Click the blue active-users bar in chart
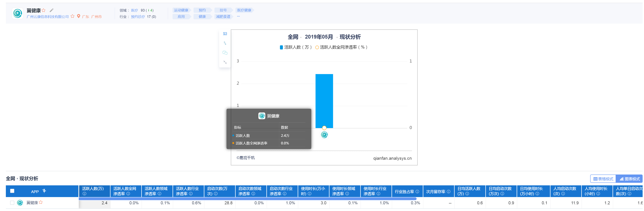644x211 pixels. pyautogui.click(x=324, y=101)
